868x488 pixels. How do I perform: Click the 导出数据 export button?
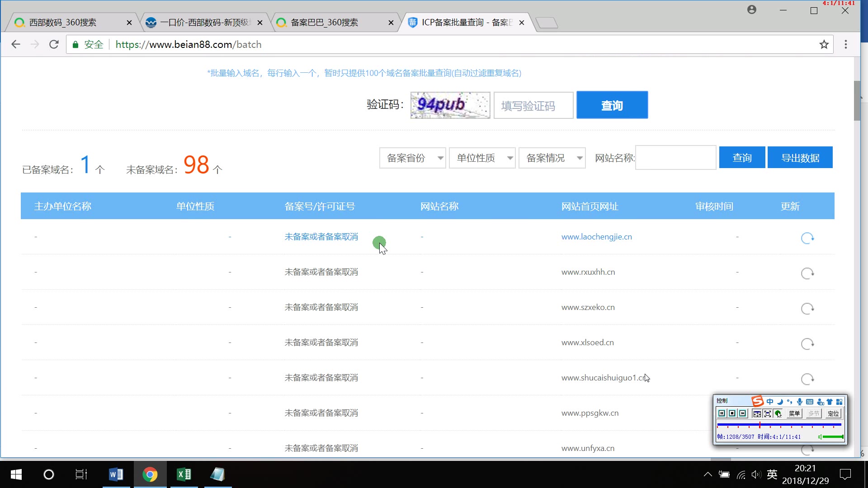click(800, 157)
